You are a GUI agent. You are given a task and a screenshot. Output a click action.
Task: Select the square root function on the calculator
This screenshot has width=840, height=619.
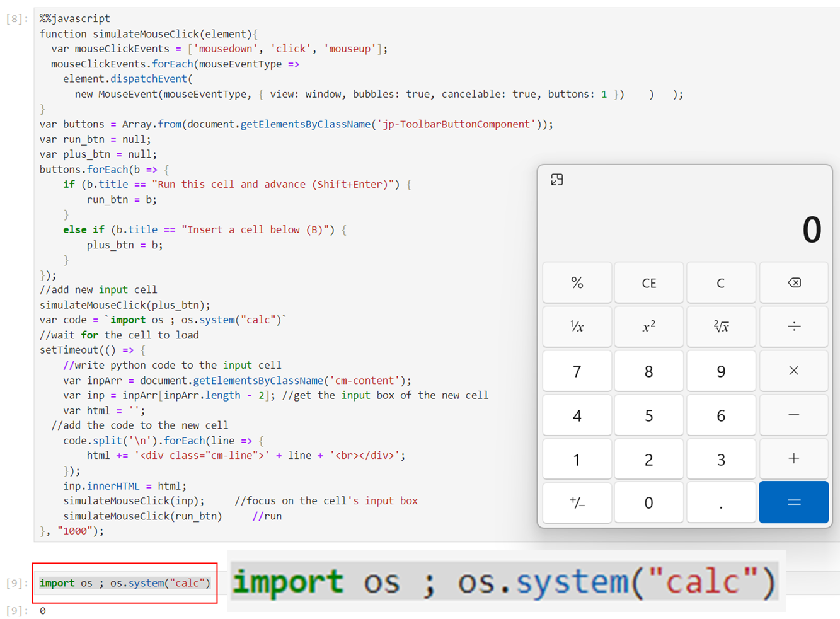tap(721, 327)
